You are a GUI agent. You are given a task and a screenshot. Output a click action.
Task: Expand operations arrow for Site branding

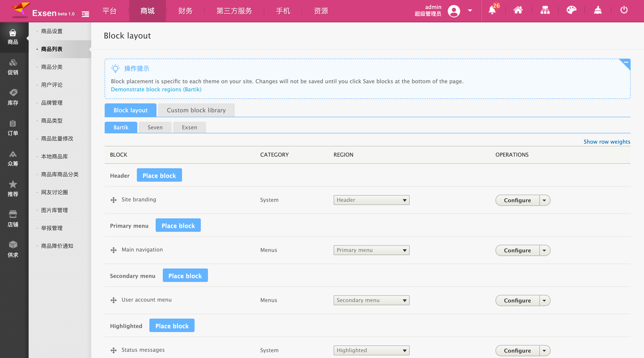coord(544,200)
